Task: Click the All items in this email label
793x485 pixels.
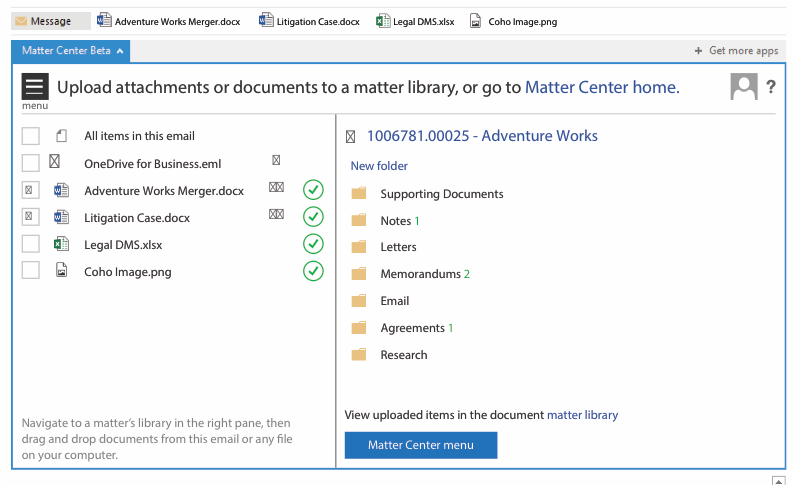Action: pyautogui.click(x=139, y=136)
